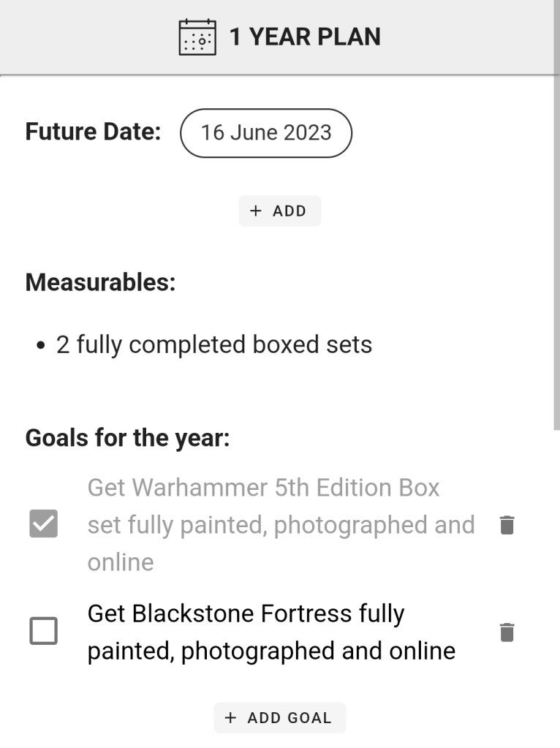Click the calendar icon in the header
The image size is (560, 748).
[x=197, y=37]
